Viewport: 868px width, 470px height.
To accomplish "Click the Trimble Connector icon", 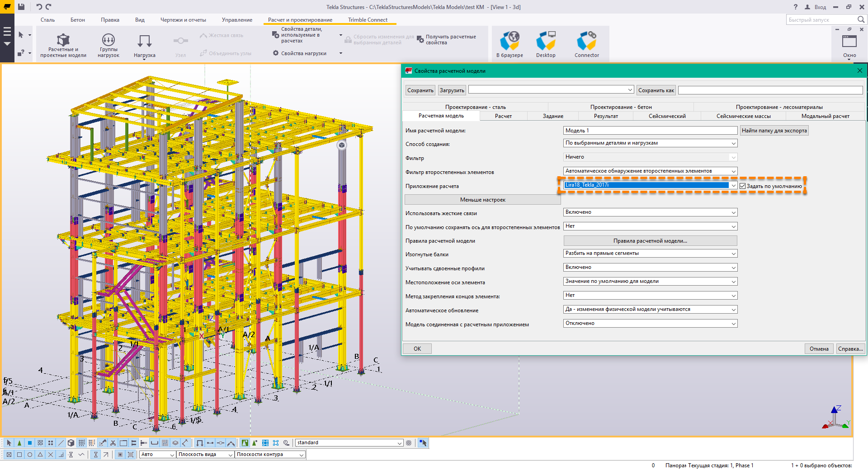I will (x=586, y=44).
